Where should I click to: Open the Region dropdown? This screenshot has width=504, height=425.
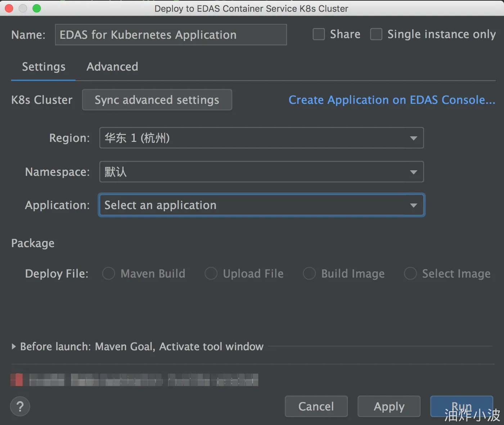point(261,138)
